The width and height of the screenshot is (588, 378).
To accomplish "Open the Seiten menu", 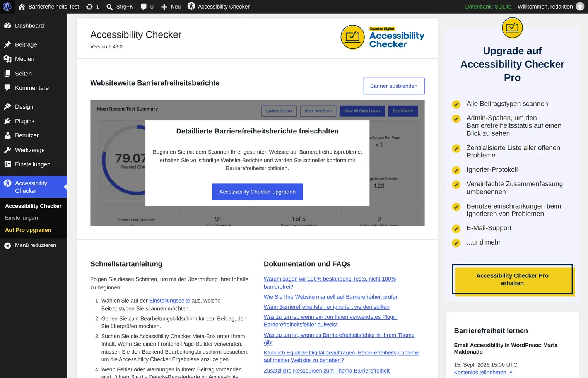I will click(23, 74).
